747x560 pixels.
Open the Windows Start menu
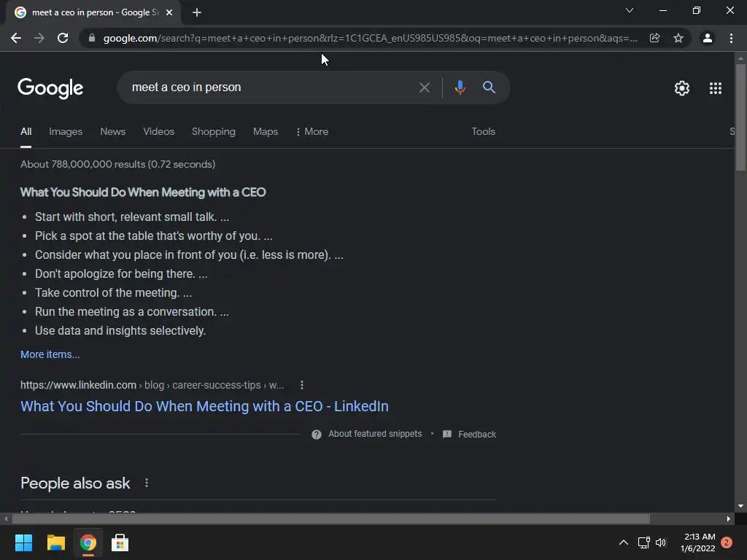click(23, 542)
